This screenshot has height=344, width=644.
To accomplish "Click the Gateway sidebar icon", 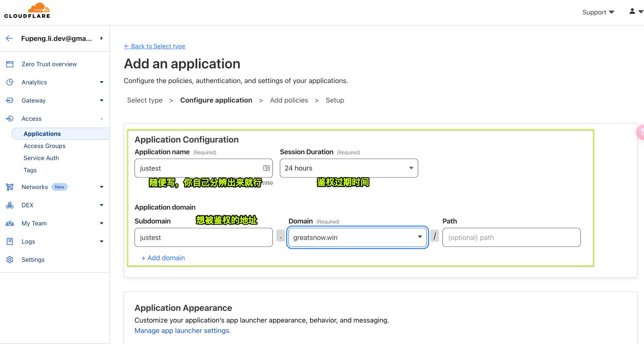I will (10, 100).
